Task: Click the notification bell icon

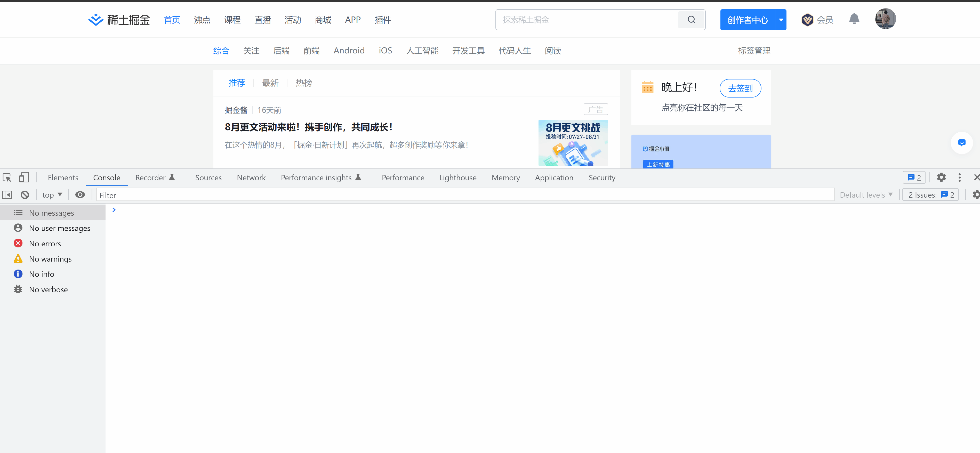Action: pos(854,19)
